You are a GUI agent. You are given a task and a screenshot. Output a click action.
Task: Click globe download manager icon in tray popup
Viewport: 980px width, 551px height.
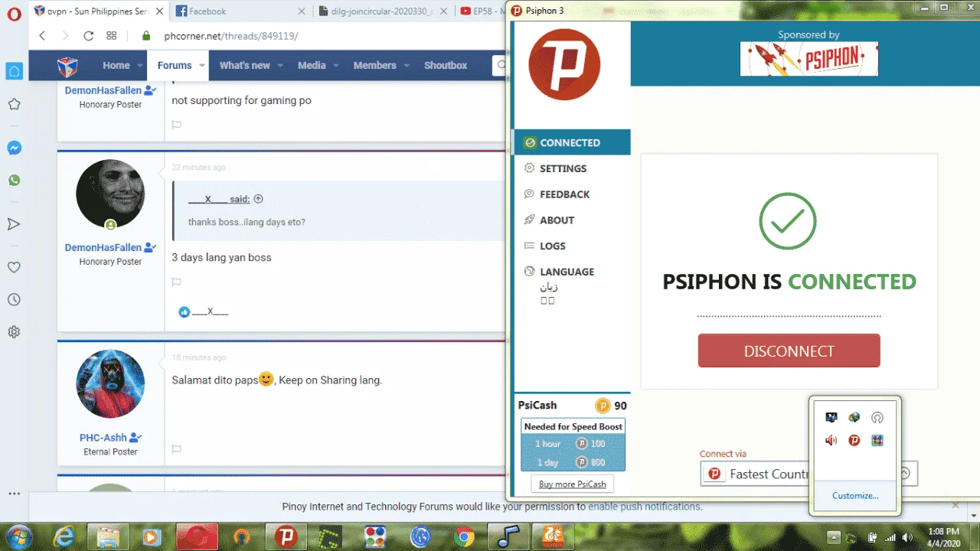854,417
